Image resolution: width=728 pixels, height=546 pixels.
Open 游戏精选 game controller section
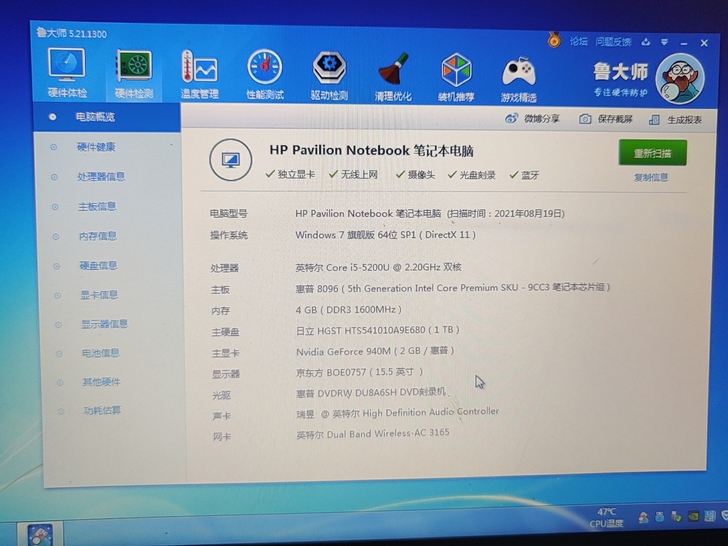click(519, 79)
